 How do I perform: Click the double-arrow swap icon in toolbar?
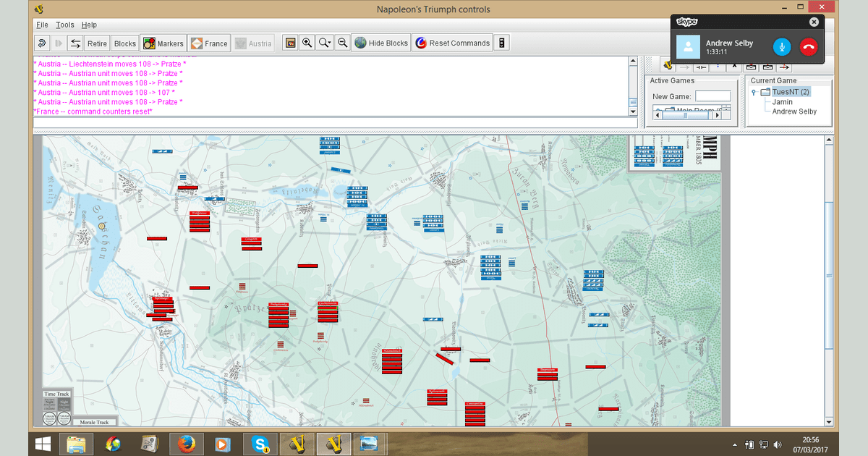coord(75,42)
